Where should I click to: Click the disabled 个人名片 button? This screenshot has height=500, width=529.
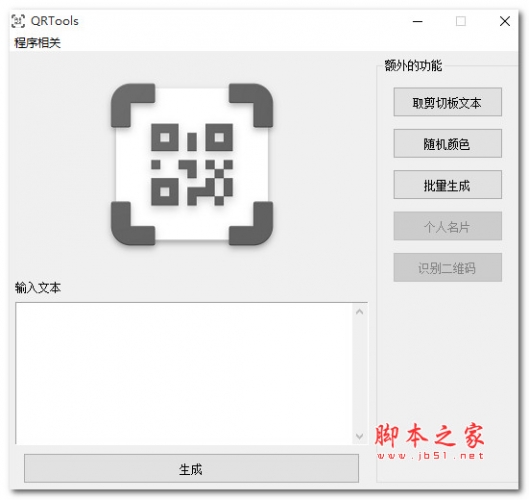pyautogui.click(x=447, y=226)
